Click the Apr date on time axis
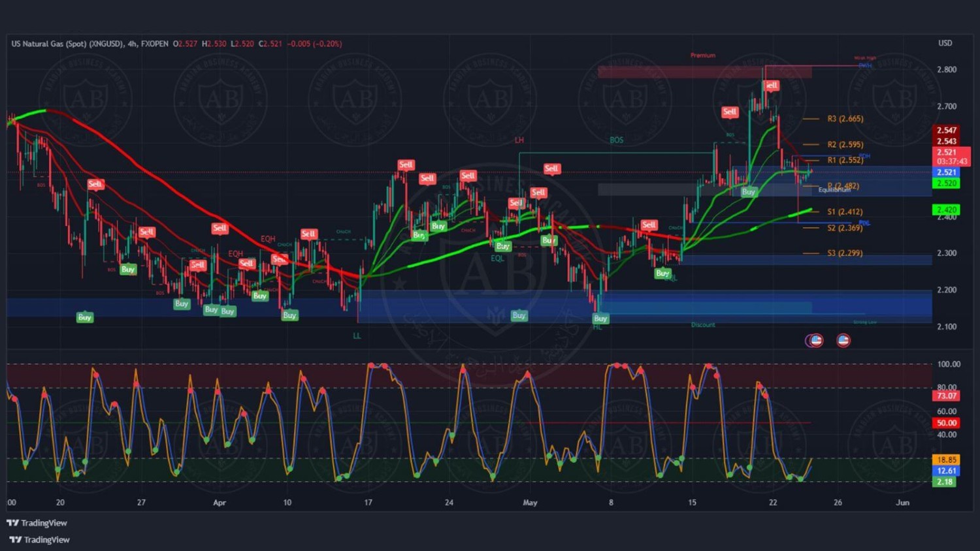The height and width of the screenshot is (551, 980). [x=220, y=503]
